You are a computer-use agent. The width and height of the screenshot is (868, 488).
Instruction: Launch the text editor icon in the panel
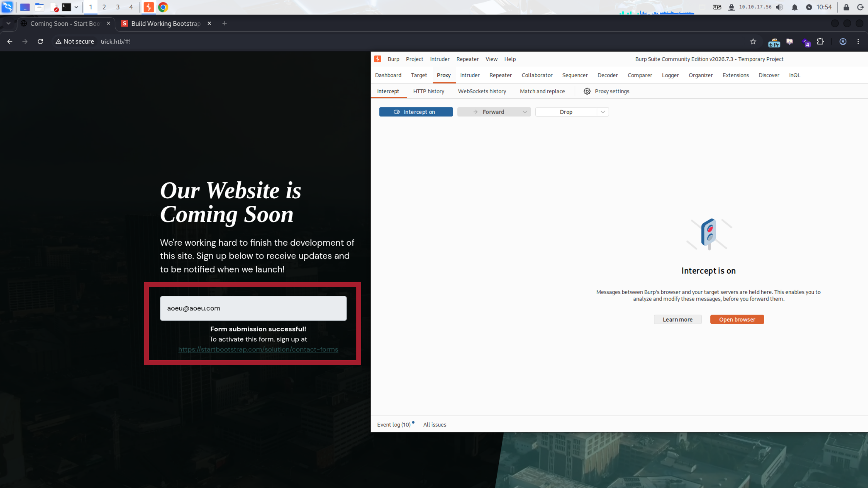coord(54,7)
